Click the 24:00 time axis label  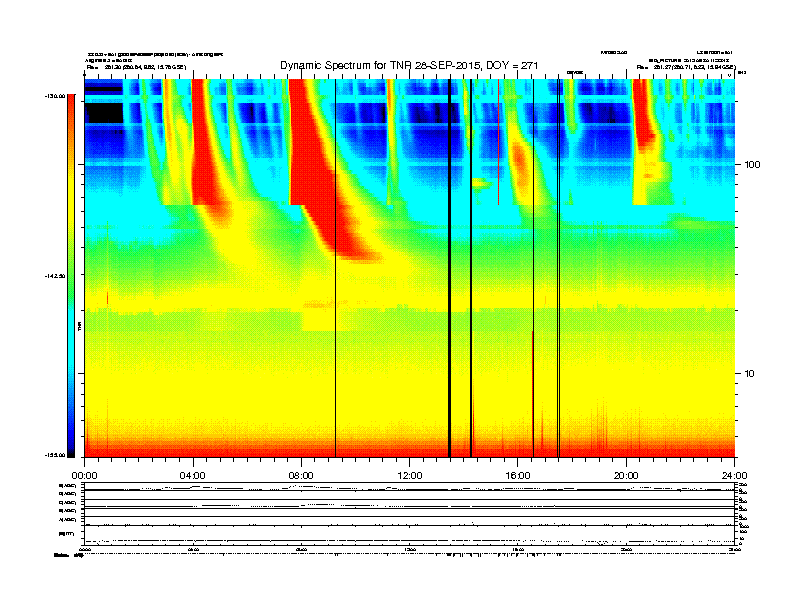[x=734, y=476]
